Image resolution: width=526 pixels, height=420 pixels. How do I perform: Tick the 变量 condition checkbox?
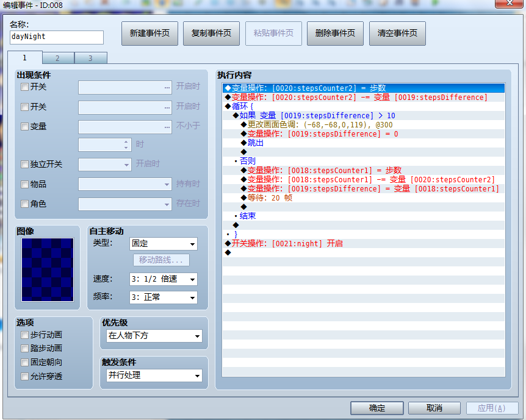point(24,126)
